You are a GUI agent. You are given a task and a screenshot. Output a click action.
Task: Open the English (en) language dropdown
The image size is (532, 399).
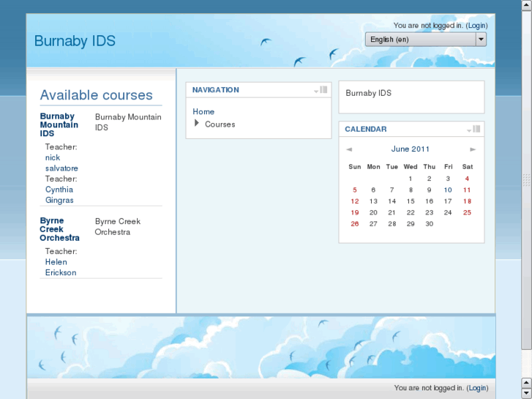click(x=426, y=40)
